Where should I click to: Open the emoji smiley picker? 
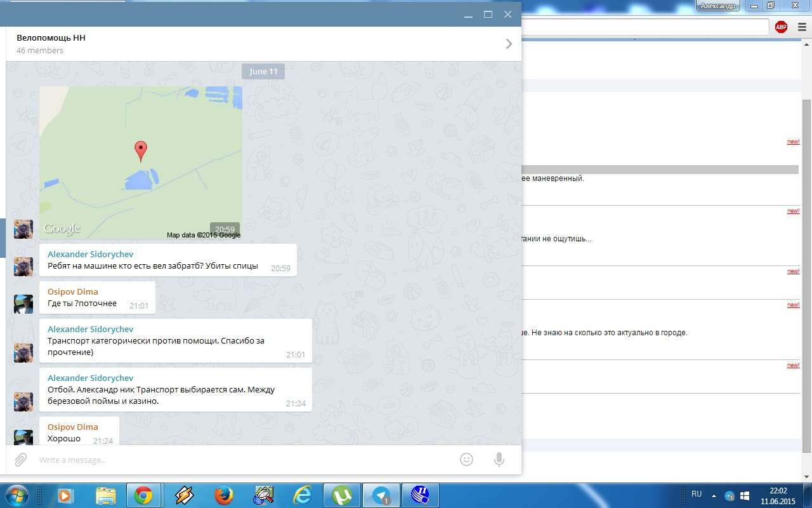[x=466, y=459]
